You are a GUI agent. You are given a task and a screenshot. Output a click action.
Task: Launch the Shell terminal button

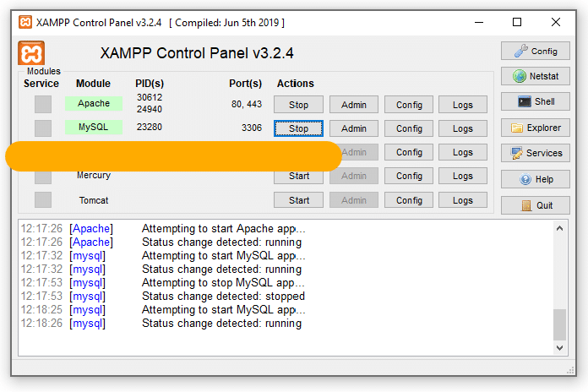click(x=535, y=101)
